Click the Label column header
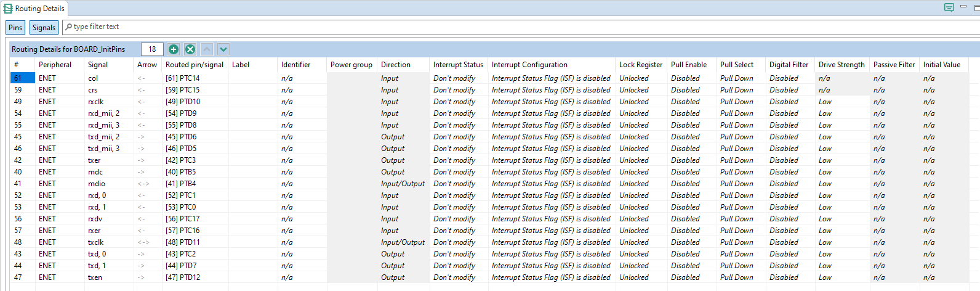 tap(253, 64)
